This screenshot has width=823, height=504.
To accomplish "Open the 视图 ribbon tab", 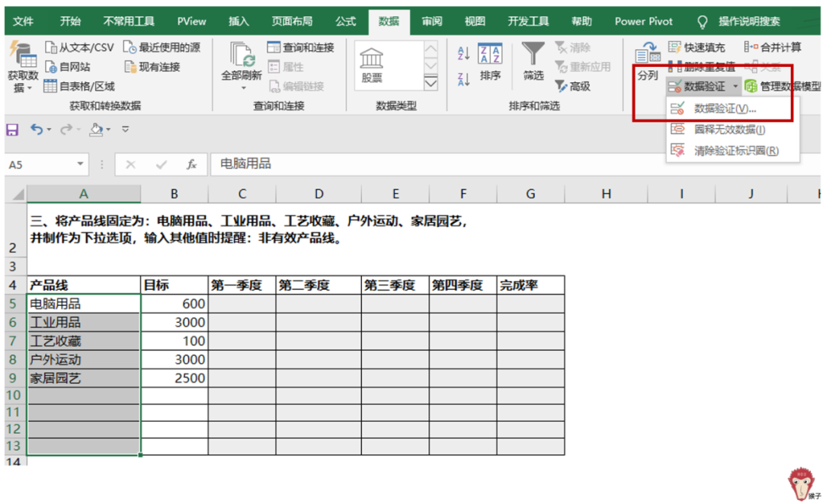I will coord(475,21).
